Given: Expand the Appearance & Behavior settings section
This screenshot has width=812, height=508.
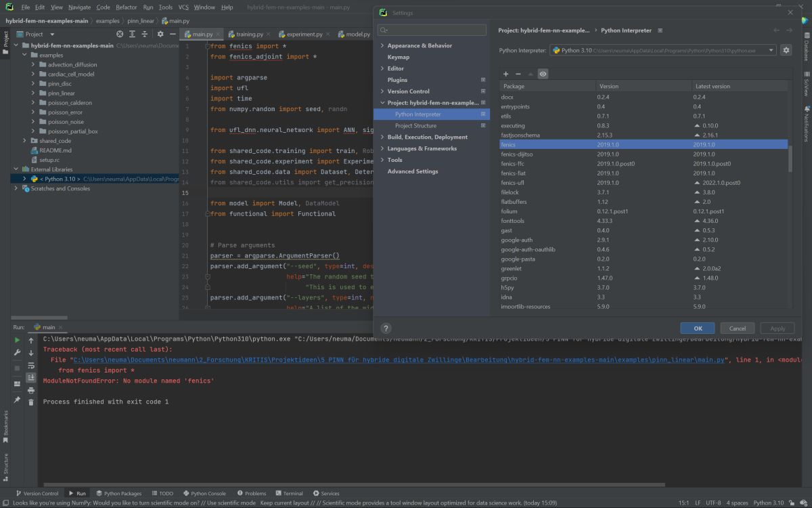Looking at the screenshot, I should (x=382, y=45).
